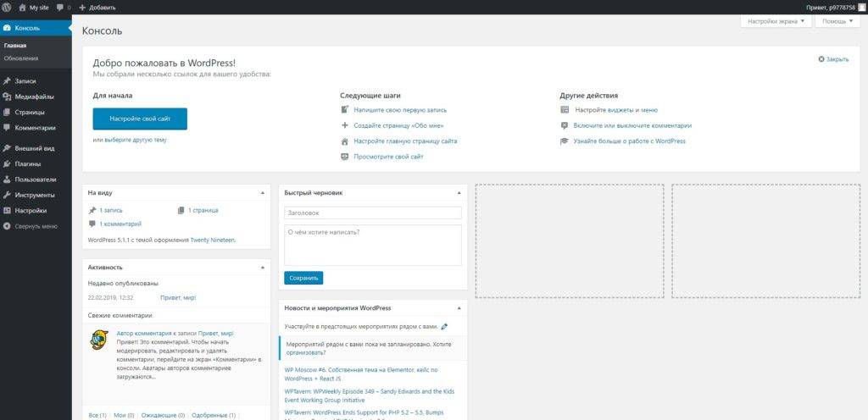Screen dimensions: 868x420
Task: Click Настройте свой сайт button
Action: 140,119
